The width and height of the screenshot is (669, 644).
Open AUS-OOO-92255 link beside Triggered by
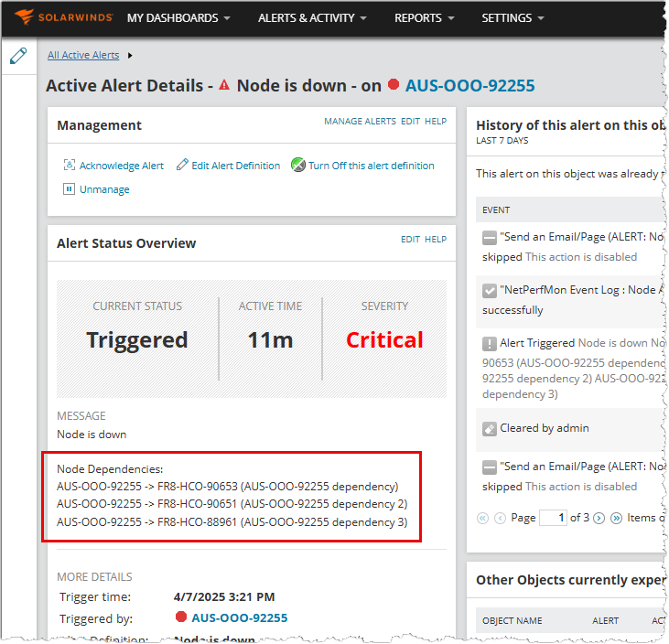tap(240, 617)
